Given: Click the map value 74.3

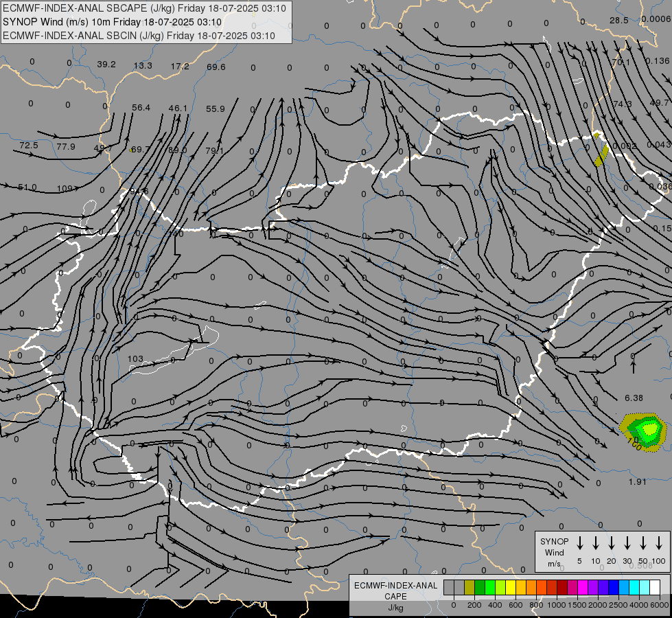Looking at the screenshot, I should point(622,104).
